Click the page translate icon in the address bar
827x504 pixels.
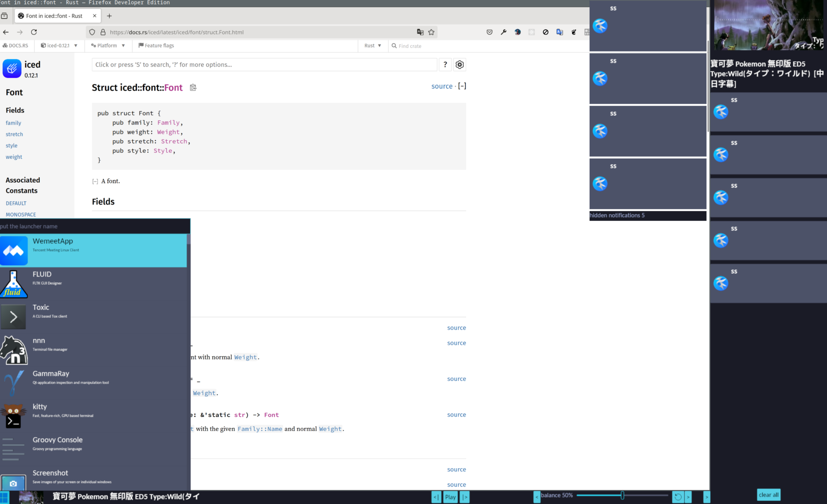coord(420,32)
